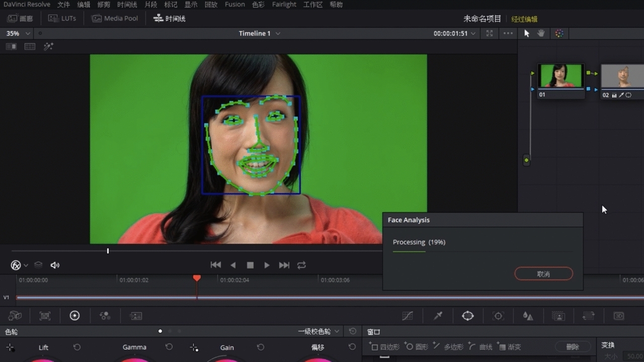Open the Fairlight menu
This screenshot has height=362, width=644.
pos(284,5)
